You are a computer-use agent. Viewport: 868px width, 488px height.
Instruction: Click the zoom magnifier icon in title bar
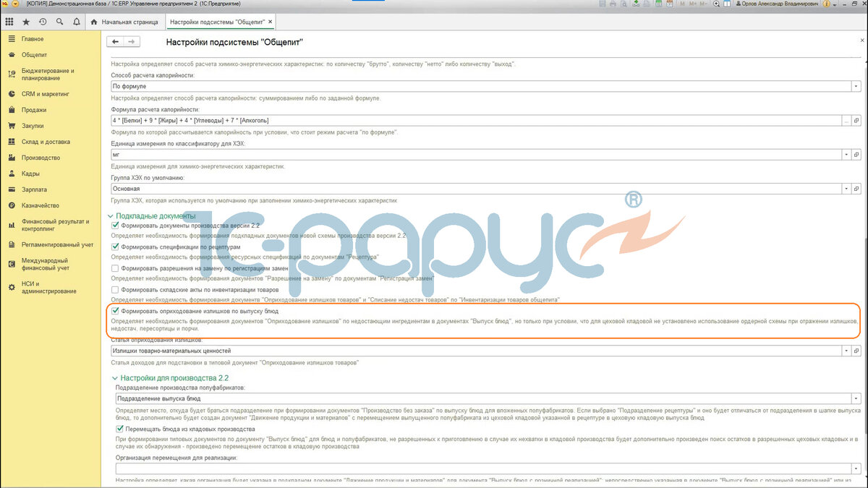click(716, 4)
